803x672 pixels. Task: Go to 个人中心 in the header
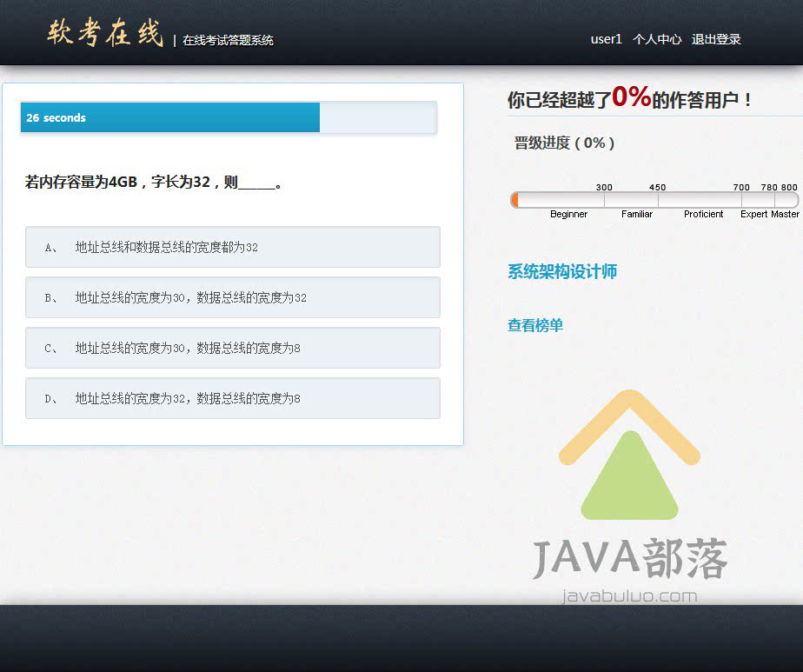[656, 39]
